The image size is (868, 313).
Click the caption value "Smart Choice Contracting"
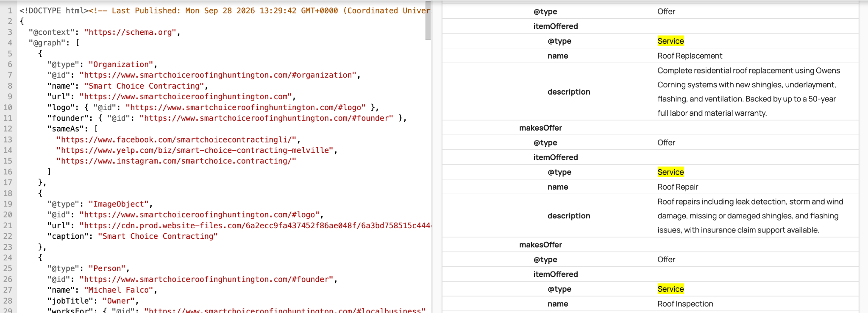[158, 236]
